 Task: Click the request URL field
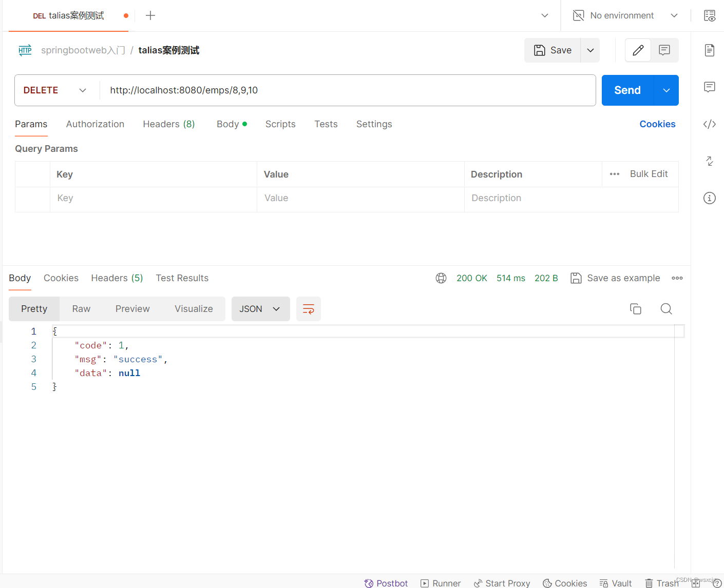(x=348, y=90)
